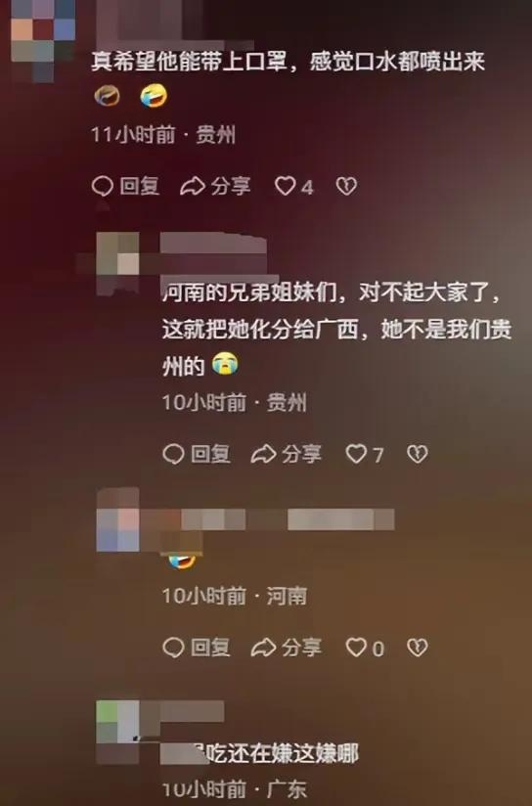
Task: Like the Henan user's emoji comment with 0 likes
Action: pos(365,648)
